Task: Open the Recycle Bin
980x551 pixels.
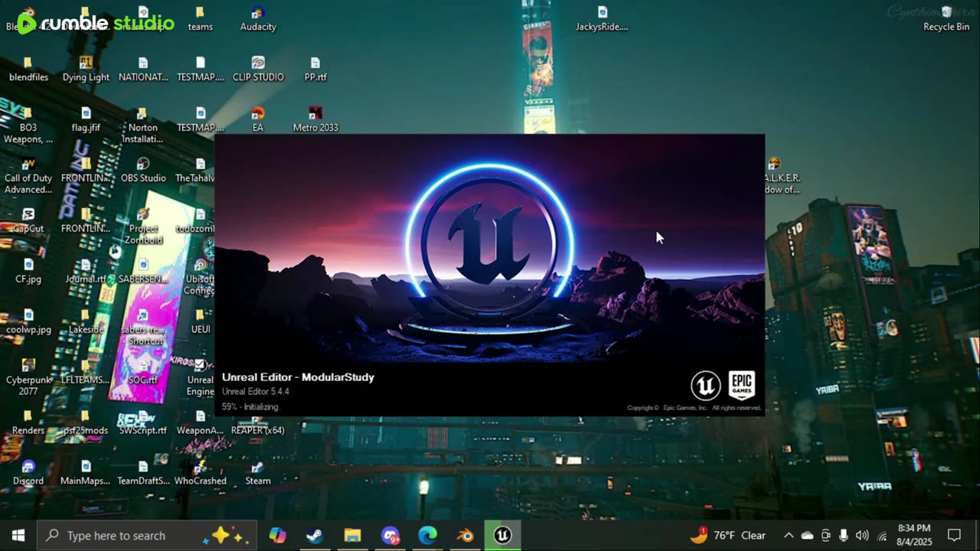Action: 946,19
